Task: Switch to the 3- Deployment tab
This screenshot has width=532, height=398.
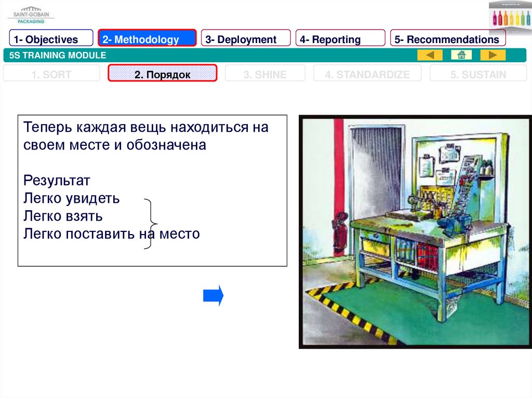Action: click(x=245, y=39)
